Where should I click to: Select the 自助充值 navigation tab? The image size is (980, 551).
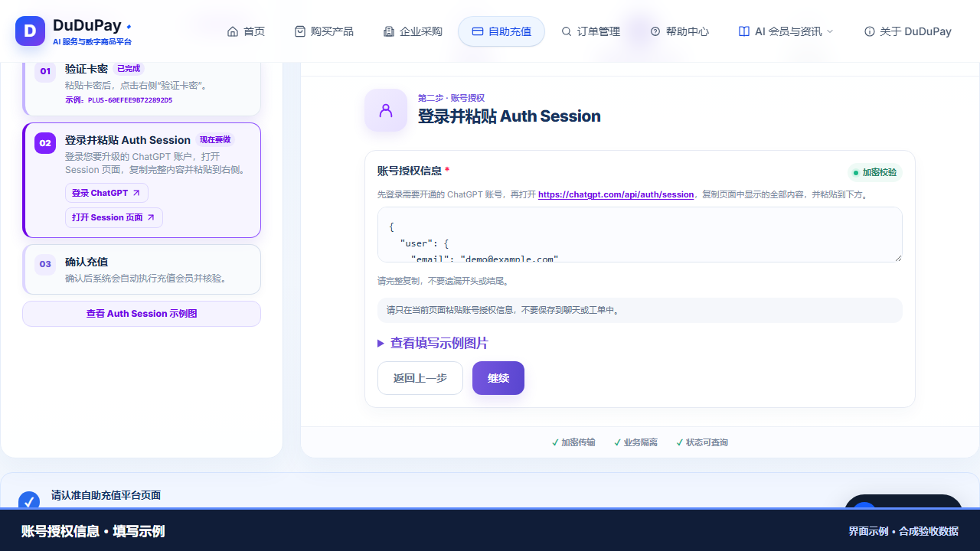click(x=501, y=31)
